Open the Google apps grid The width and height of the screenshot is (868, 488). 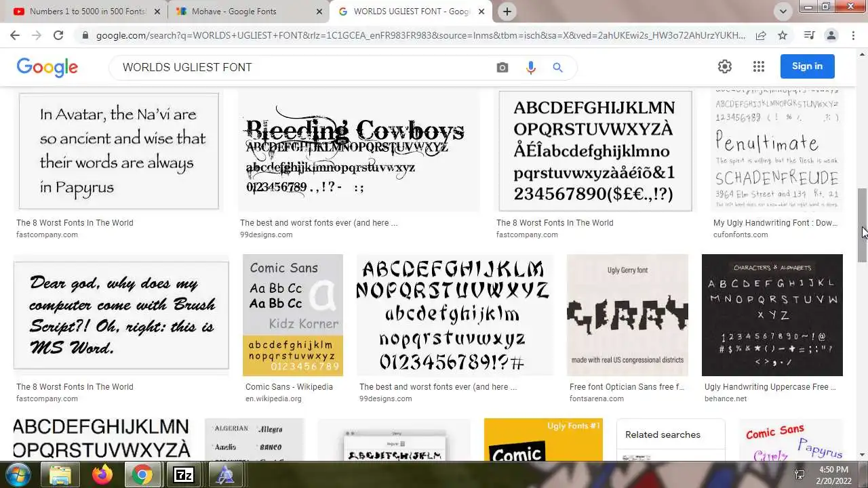coord(759,66)
